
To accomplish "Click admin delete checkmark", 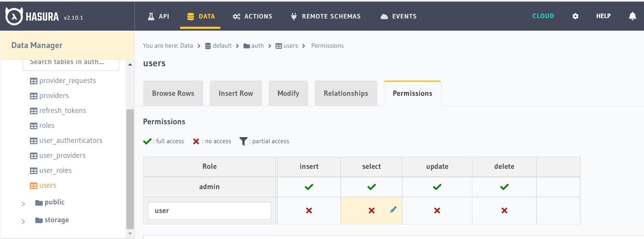I will (x=504, y=187).
